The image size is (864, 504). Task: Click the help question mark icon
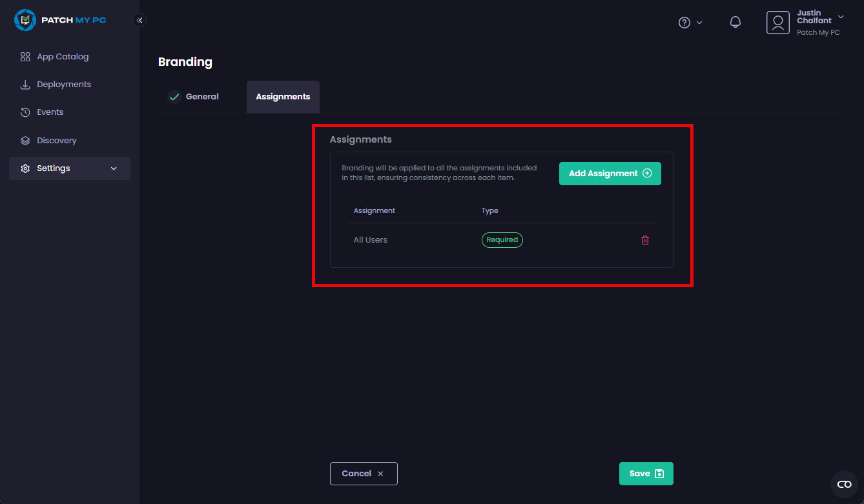pyautogui.click(x=684, y=23)
